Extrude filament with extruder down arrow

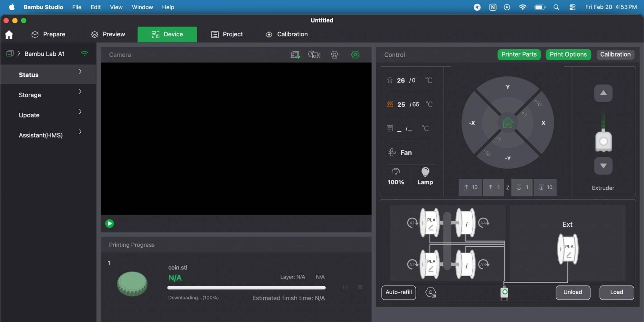click(x=603, y=166)
